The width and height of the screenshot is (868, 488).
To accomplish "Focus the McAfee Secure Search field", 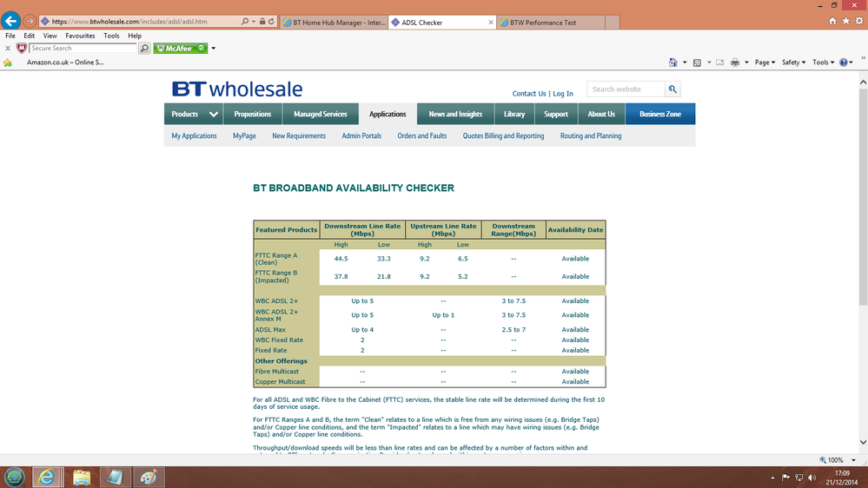I will point(83,49).
